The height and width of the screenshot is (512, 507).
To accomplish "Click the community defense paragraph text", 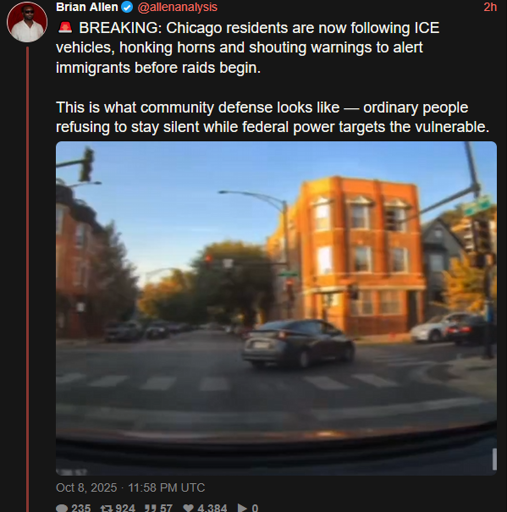I will [273, 117].
